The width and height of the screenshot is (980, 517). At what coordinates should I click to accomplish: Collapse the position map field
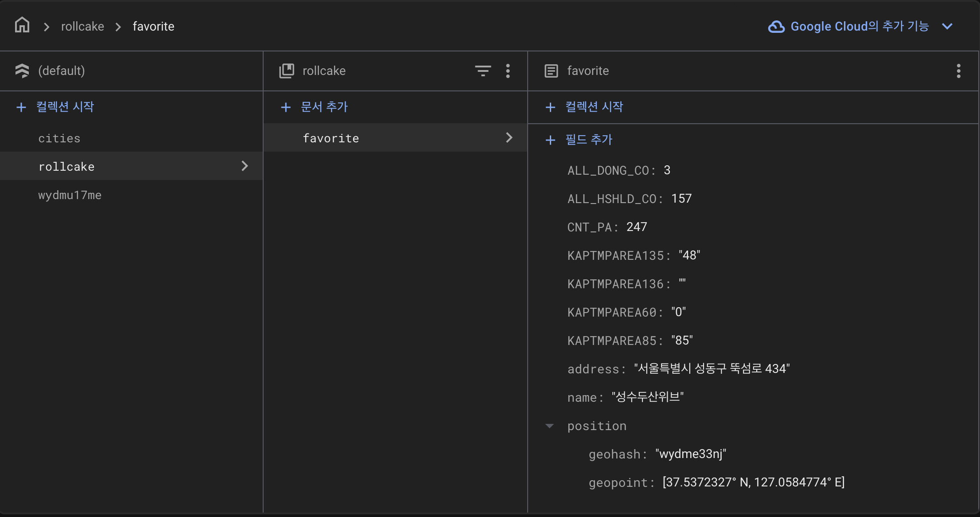click(549, 426)
